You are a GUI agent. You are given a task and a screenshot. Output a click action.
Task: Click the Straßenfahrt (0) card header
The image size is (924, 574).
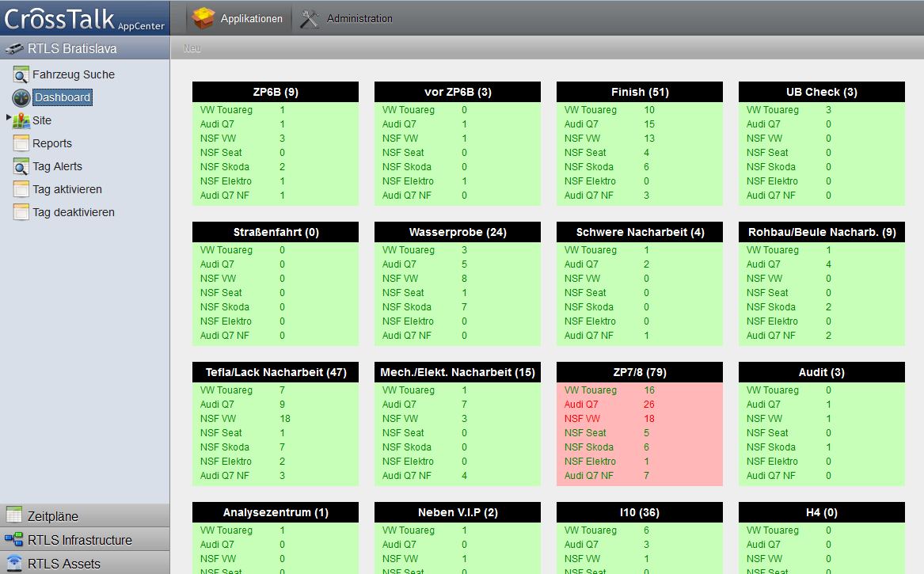click(x=276, y=232)
